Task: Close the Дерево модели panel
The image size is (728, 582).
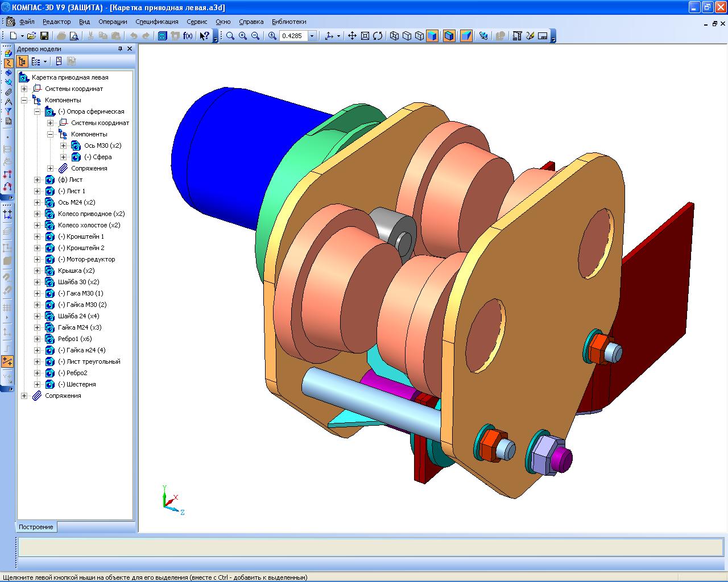Action: coord(130,49)
